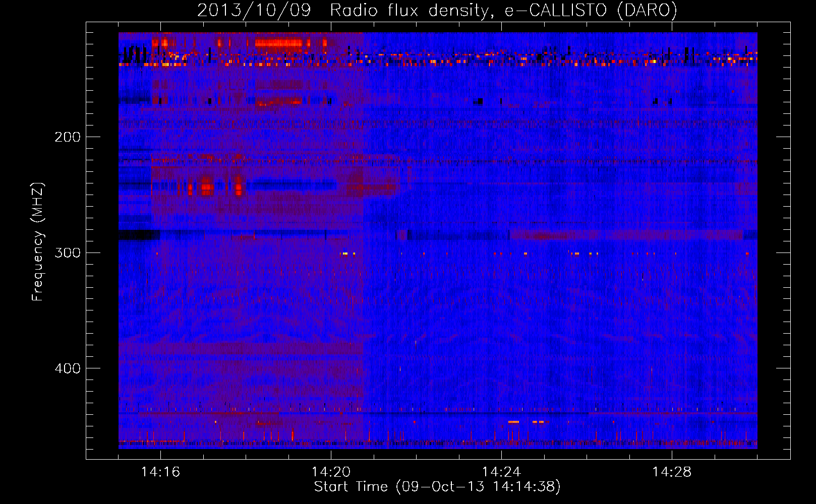Select the '300' frequency axis label
The image size is (816, 504).
point(68,253)
